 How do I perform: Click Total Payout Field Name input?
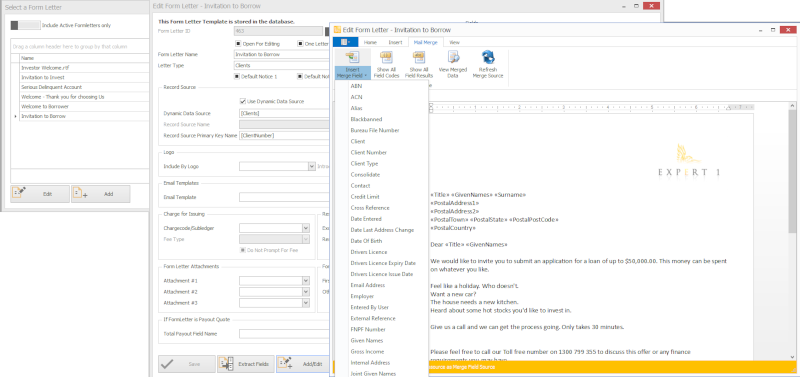pos(284,334)
